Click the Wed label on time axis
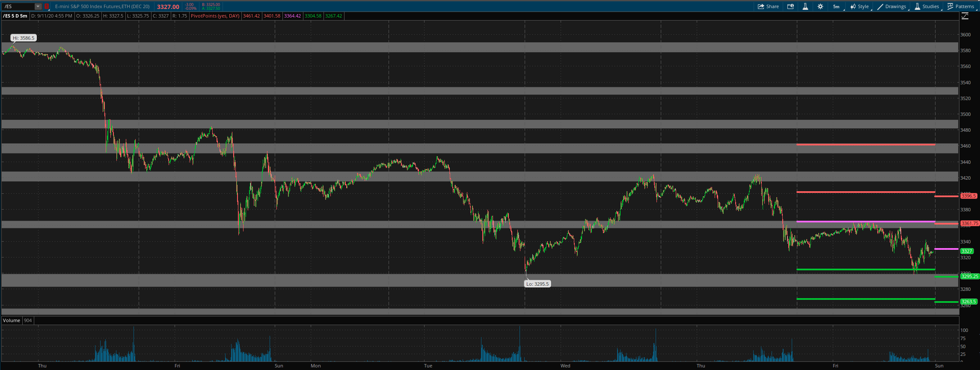 coord(565,366)
